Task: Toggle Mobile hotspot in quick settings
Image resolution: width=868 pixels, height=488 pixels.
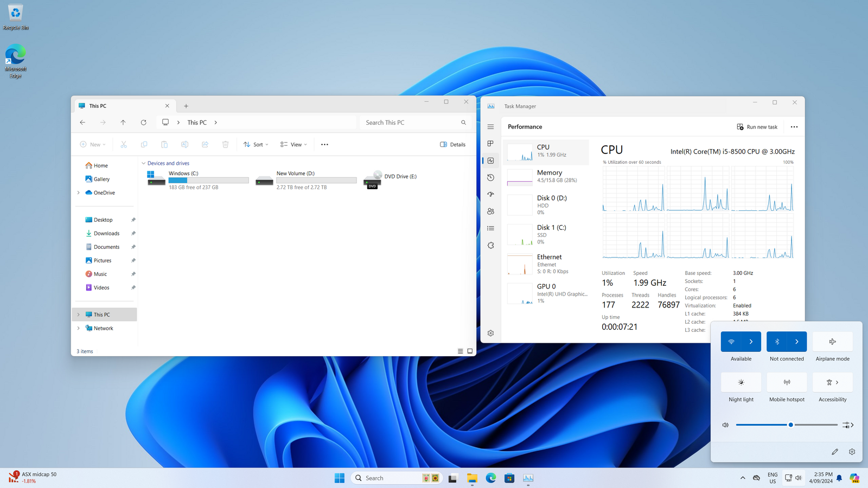Action: click(787, 382)
